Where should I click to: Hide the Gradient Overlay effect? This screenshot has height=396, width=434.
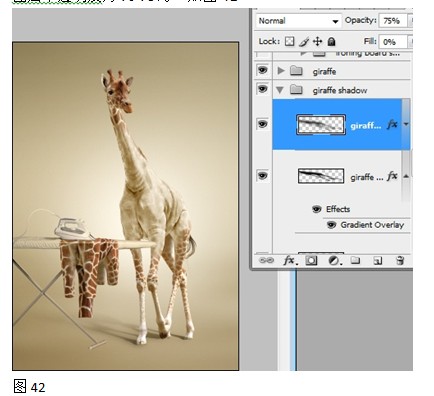tap(331, 225)
